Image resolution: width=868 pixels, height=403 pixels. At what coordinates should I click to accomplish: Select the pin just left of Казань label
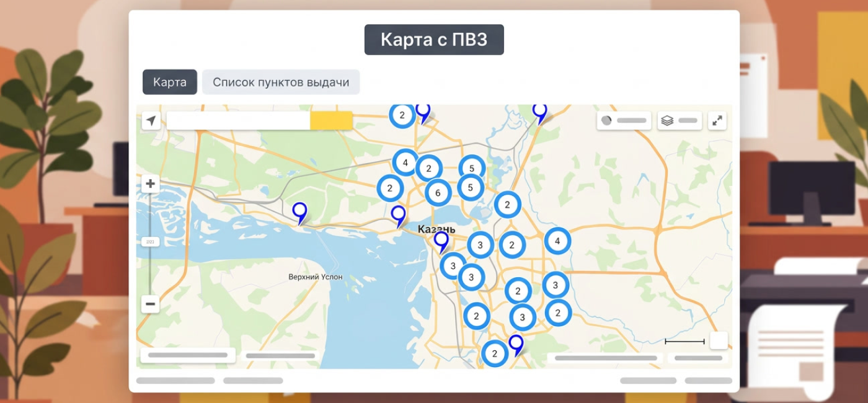coord(399,216)
